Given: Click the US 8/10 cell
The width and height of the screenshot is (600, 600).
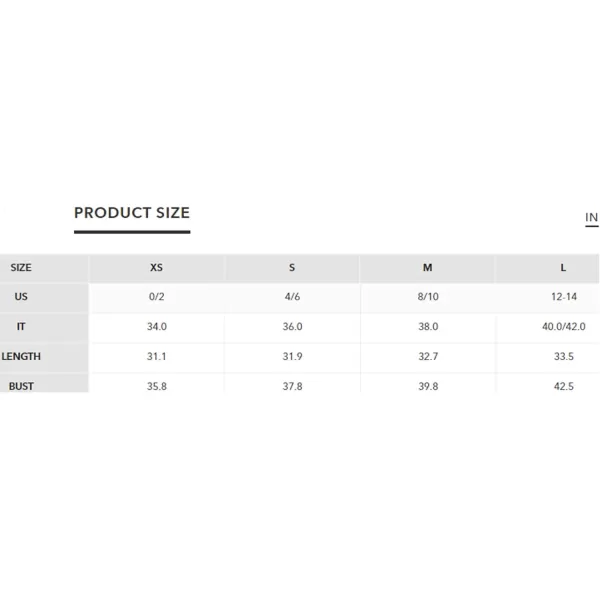Looking at the screenshot, I should pyautogui.click(x=428, y=297).
